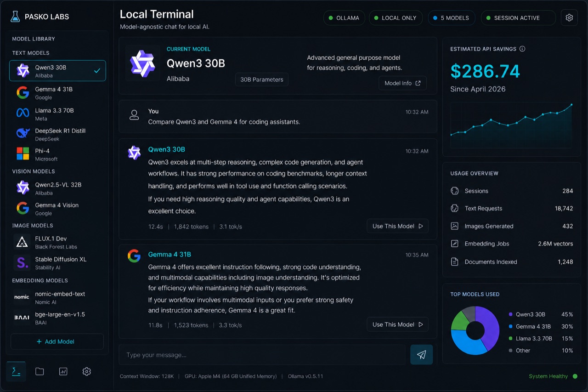Click the OLLAMA status pill
Image resolution: width=588 pixels, height=392 pixels.
coord(344,18)
